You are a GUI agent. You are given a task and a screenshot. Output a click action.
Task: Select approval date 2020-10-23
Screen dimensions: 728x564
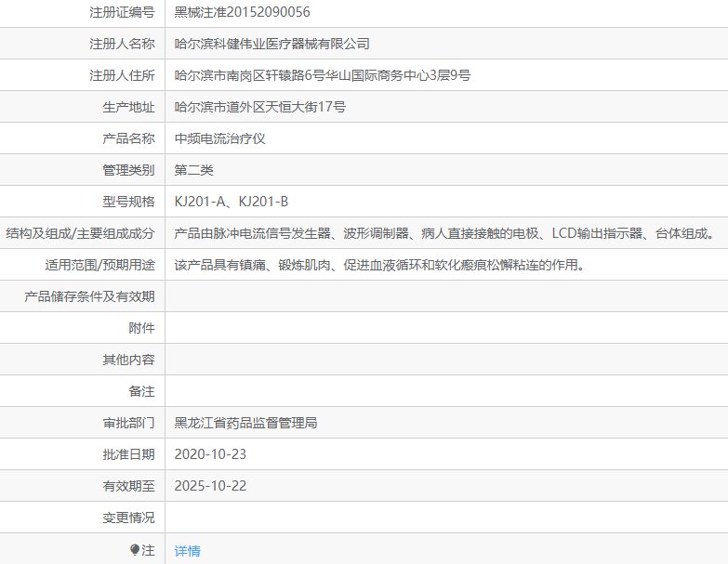(210, 454)
